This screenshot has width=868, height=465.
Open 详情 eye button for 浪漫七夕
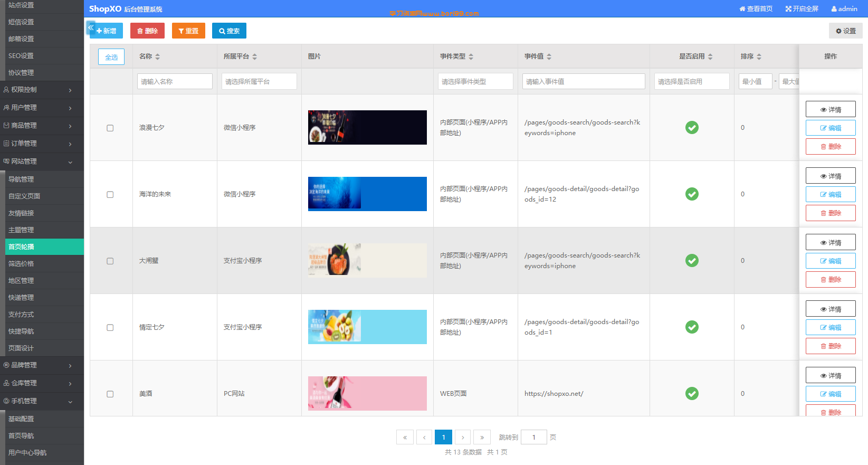(831, 109)
